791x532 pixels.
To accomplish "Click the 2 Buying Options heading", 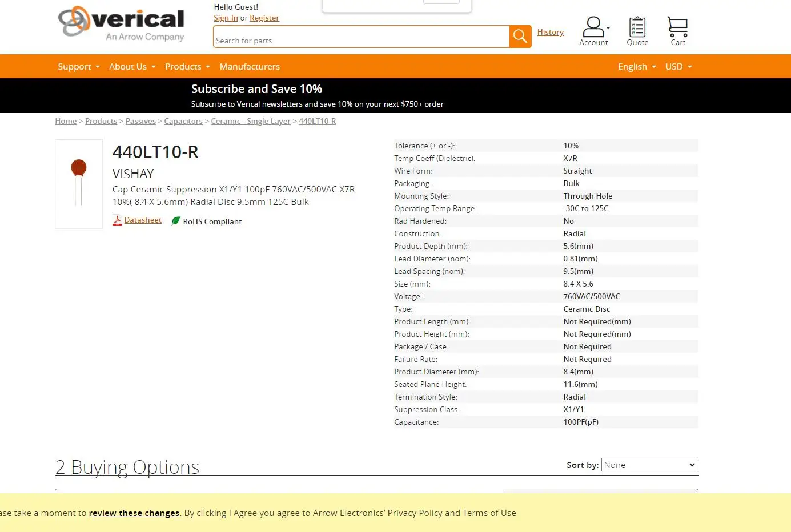I will click(x=127, y=467).
